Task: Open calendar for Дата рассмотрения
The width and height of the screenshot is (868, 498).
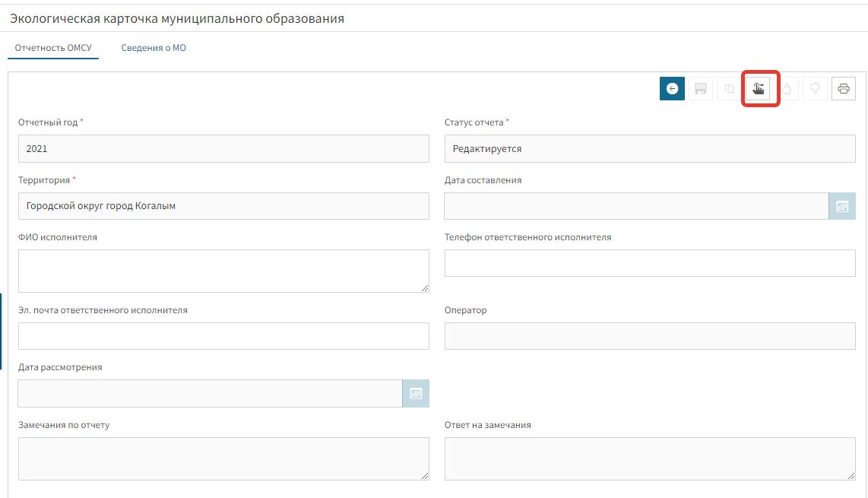Action: tap(416, 393)
